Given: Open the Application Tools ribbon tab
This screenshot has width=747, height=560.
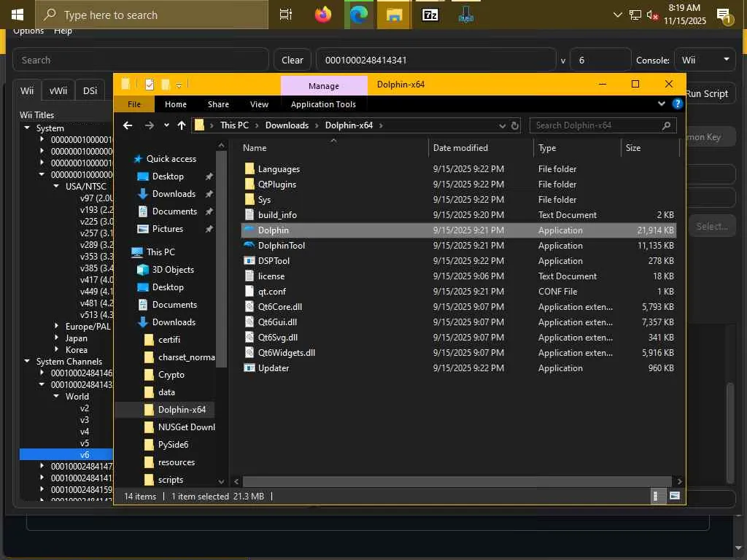Looking at the screenshot, I should click(x=323, y=104).
